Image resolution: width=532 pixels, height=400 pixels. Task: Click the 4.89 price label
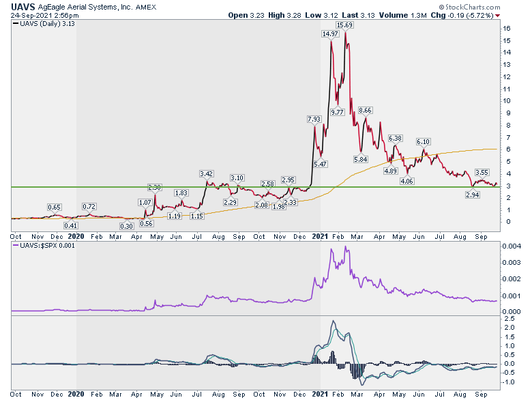[x=390, y=171]
